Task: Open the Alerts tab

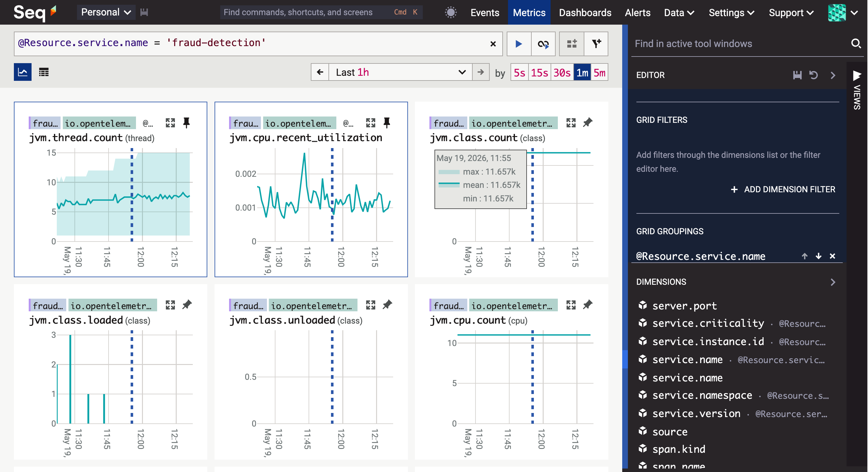Action: coord(638,13)
